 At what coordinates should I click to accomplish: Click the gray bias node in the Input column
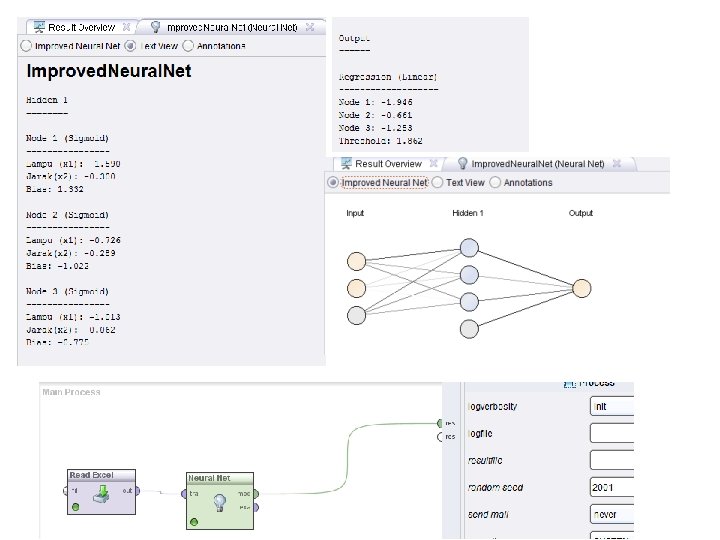[x=356, y=315]
